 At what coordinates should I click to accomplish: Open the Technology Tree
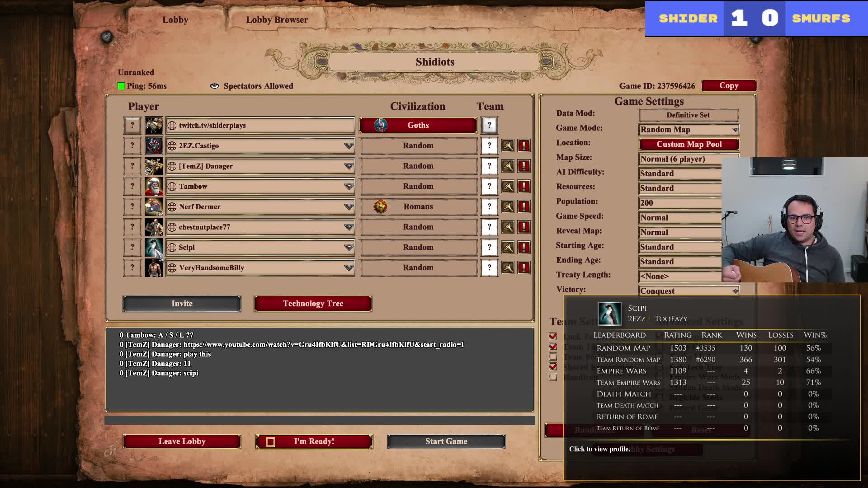click(x=313, y=304)
